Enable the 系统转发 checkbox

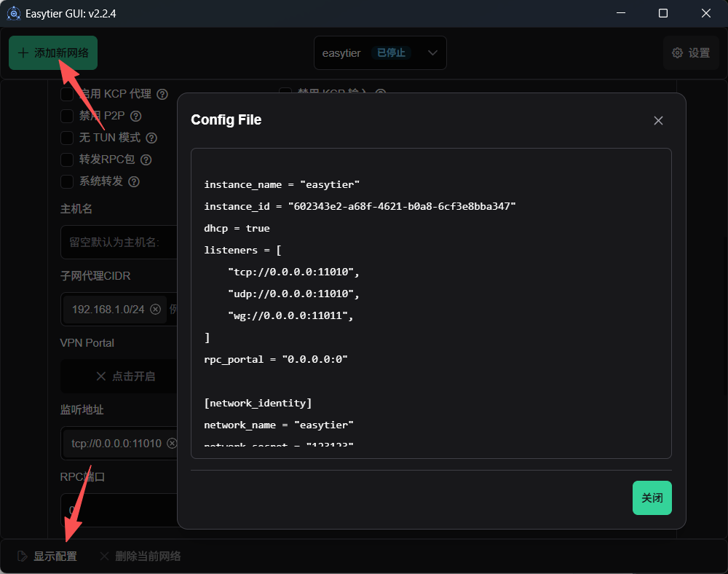point(67,181)
